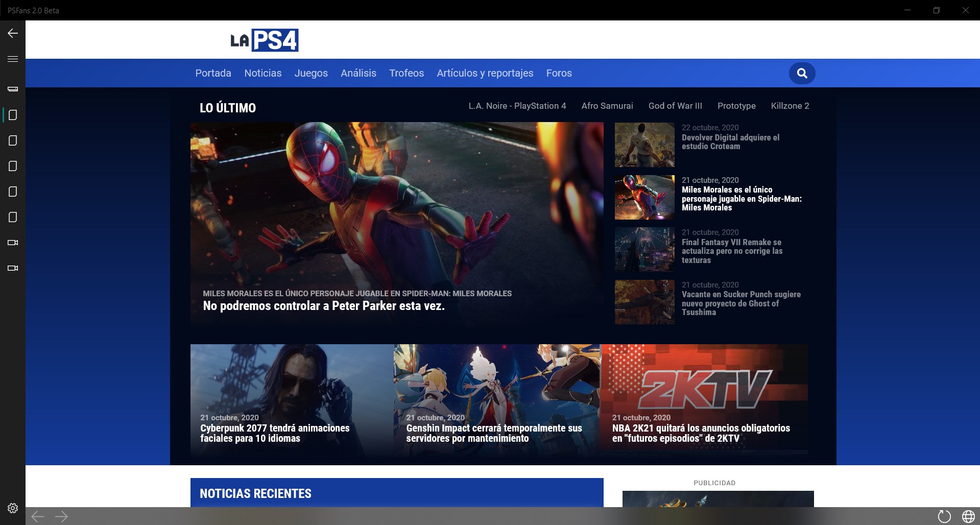Reload the page with the refresh icon

pyautogui.click(x=944, y=516)
